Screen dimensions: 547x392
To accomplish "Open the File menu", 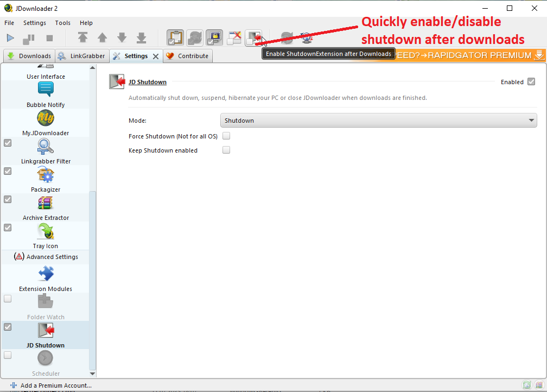I will [x=9, y=23].
